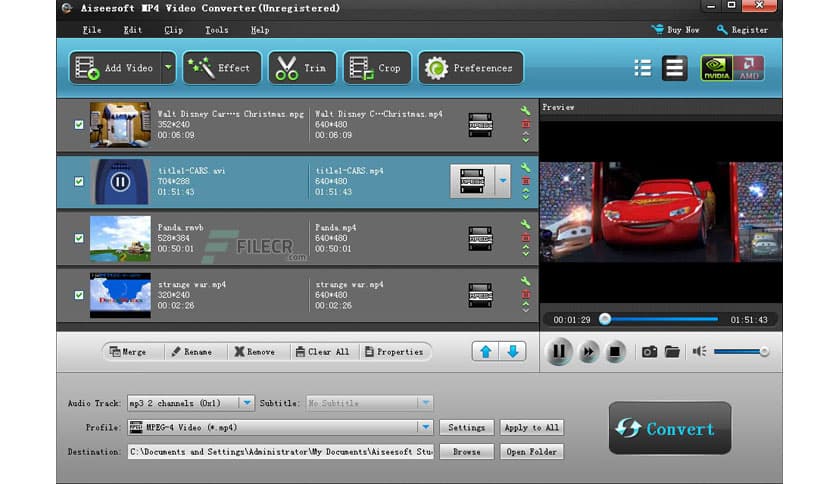Switch to the detailed list view icon
The width and height of the screenshot is (836, 484).
[x=674, y=68]
